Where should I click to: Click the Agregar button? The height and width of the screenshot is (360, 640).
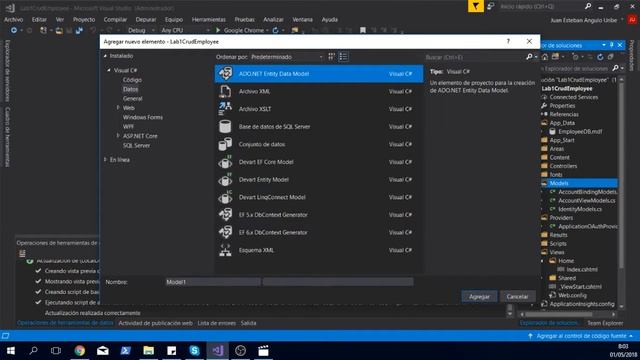tap(479, 297)
